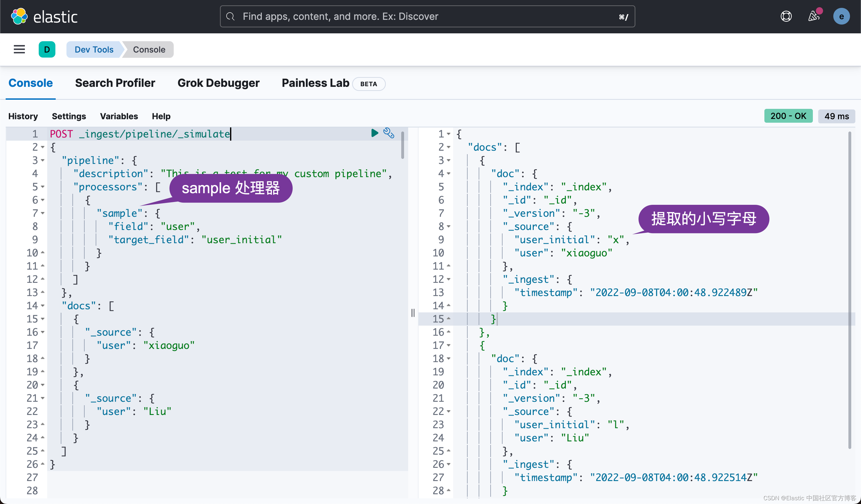Open the Grok Debugger tab

pyautogui.click(x=218, y=83)
